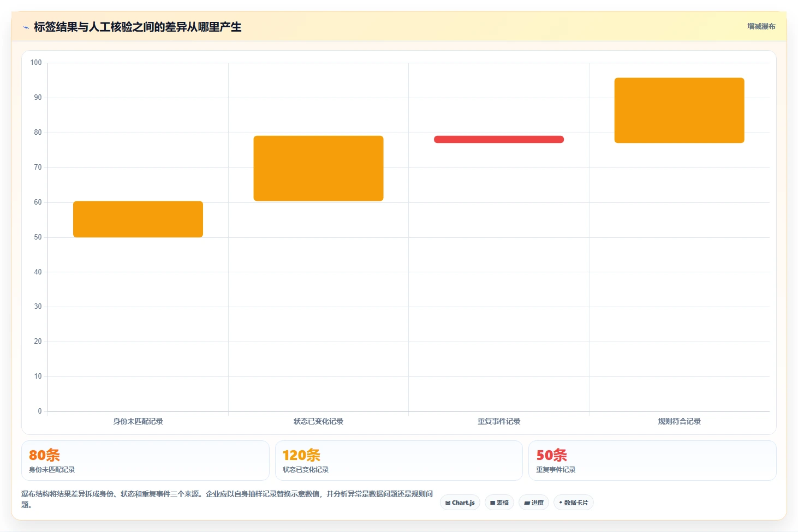Open the 80条 身份未匹配记录 card
Image resolution: width=798 pixels, height=532 pixels.
coord(145,461)
